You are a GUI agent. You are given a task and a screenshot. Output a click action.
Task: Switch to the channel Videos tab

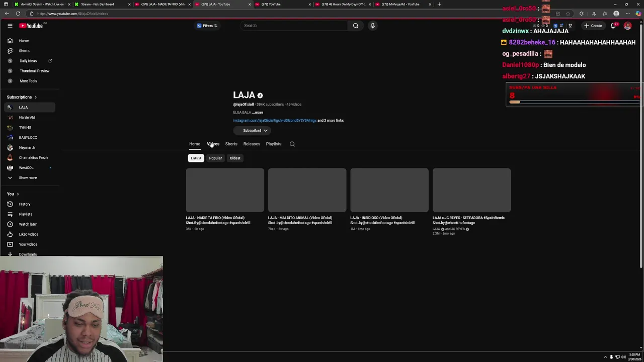[213, 144]
